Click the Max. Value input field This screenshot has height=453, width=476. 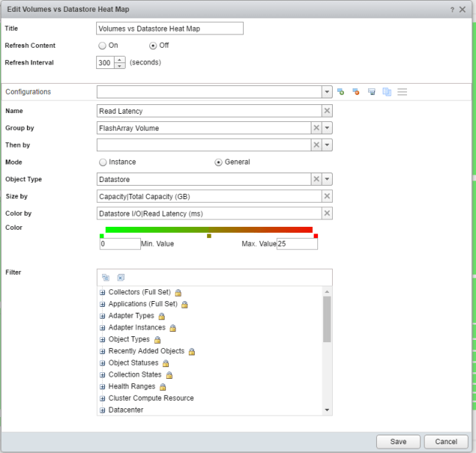[x=297, y=244]
